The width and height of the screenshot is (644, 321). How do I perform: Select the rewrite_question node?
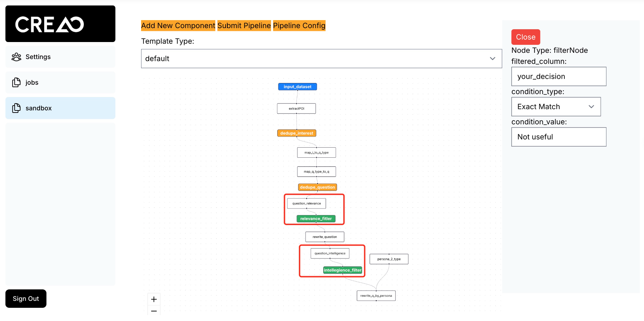325,237
